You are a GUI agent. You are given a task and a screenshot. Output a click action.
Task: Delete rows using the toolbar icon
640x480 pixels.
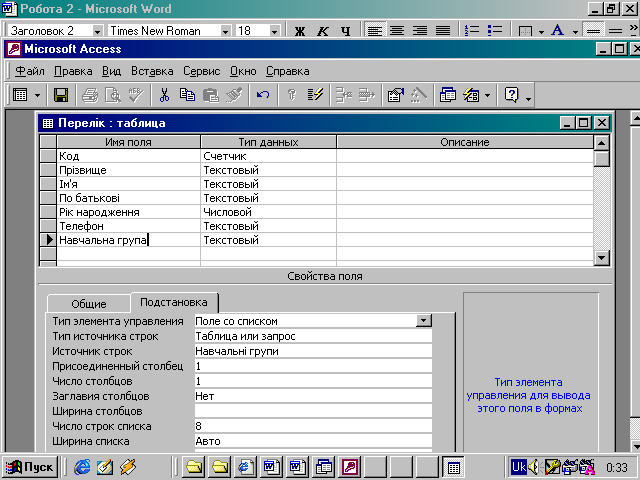coord(367,95)
